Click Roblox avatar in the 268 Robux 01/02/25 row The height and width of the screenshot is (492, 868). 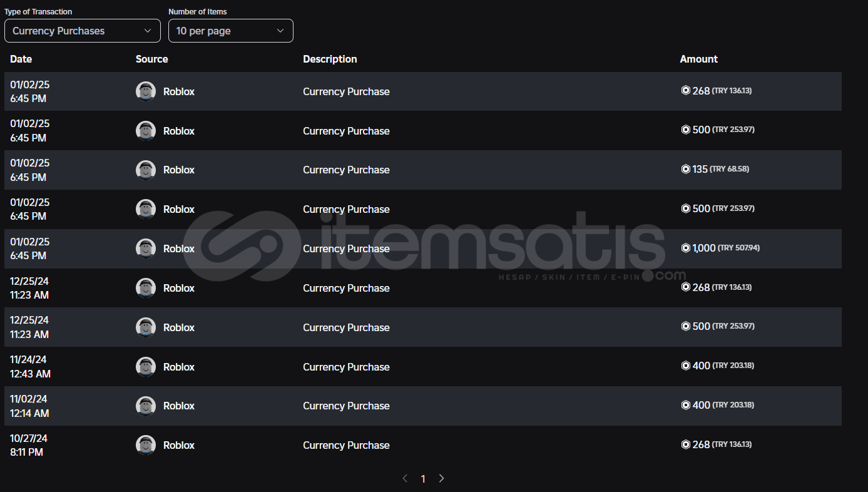146,91
